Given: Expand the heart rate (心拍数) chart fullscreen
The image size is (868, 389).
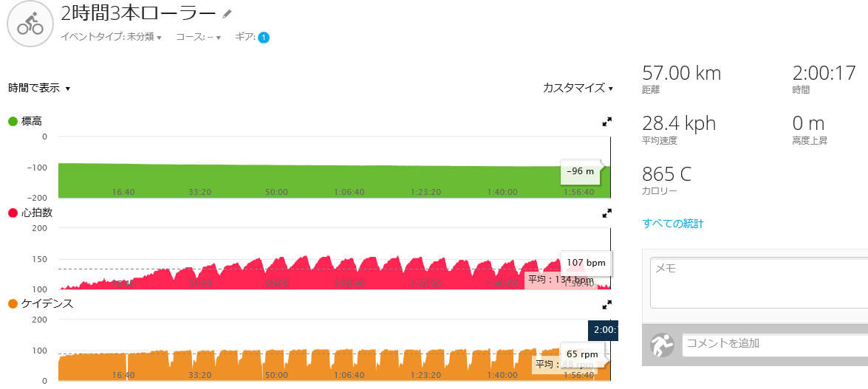Looking at the screenshot, I should (606, 213).
